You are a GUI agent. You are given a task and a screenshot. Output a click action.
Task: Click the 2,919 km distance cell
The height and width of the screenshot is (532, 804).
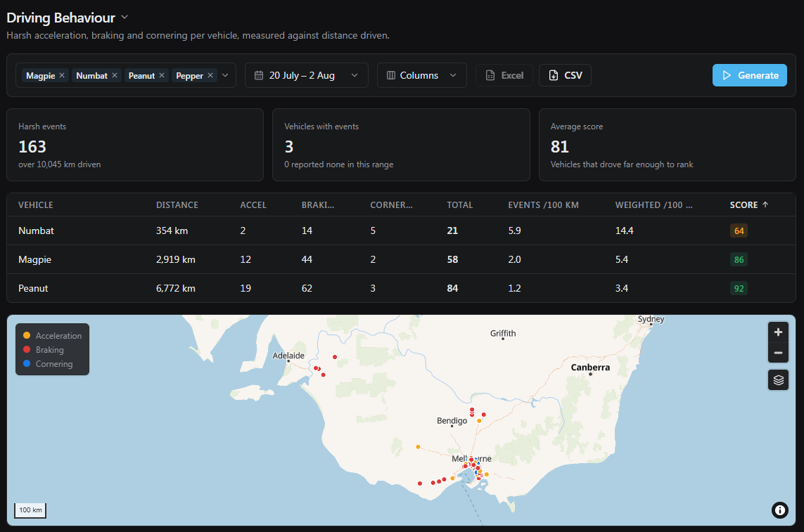pyautogui.click(x=175, y=259)
